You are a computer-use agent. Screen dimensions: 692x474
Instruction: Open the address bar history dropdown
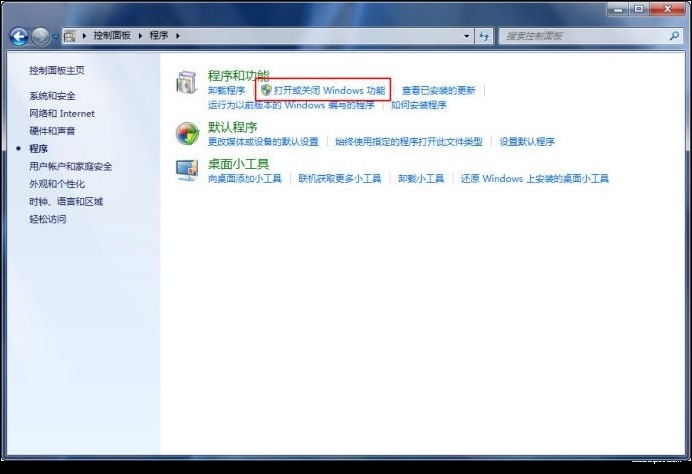coord(466,36)
